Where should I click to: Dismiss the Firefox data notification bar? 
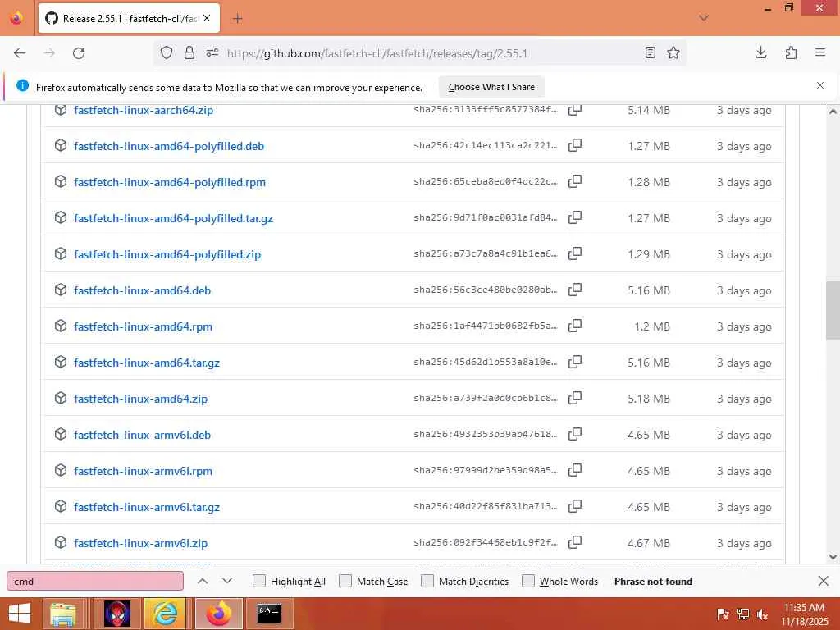pos(820,85)
